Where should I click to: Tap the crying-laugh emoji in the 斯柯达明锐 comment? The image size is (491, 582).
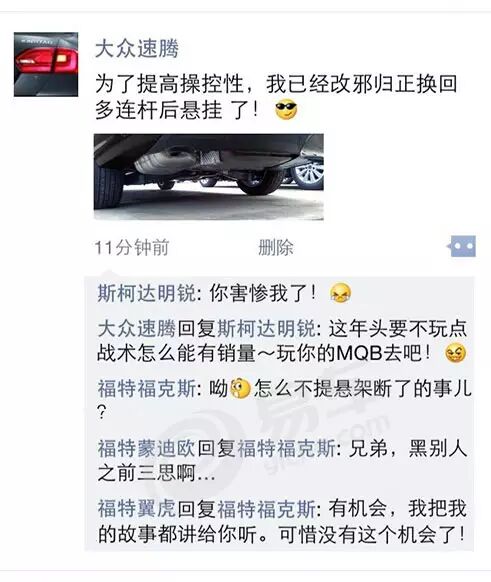[340, 293]
